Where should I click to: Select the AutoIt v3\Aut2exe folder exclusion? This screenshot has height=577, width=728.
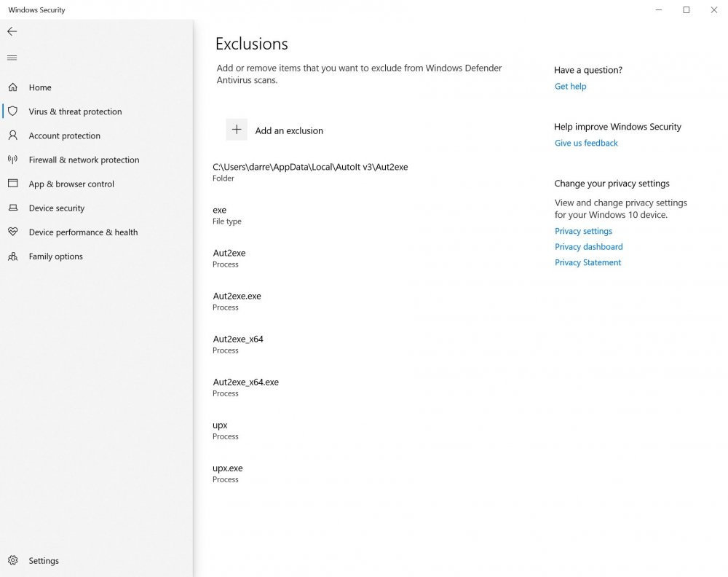point(310,172)
